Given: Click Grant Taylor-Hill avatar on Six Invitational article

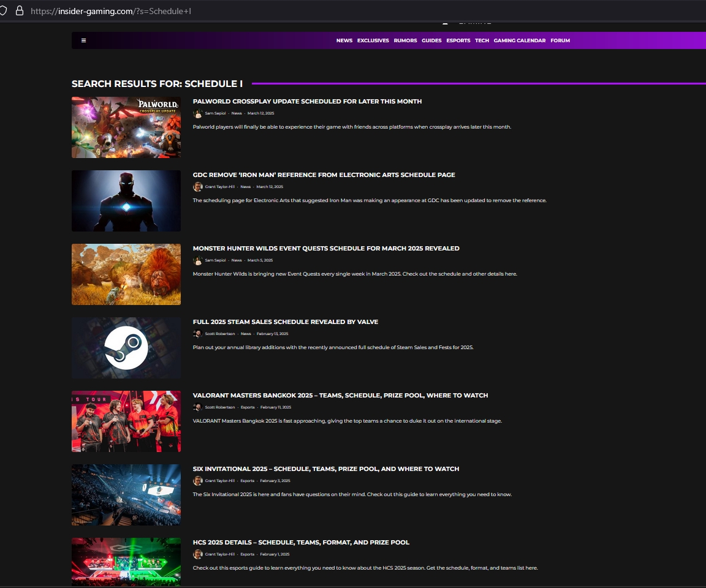Looking at the screenshot, I should click(x=198, y=480).
